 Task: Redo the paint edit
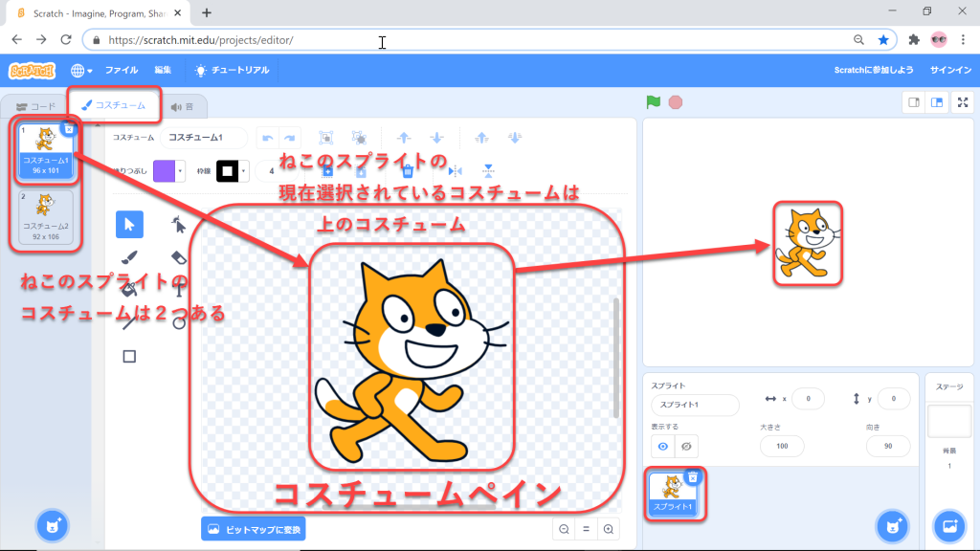coord(289,138)
